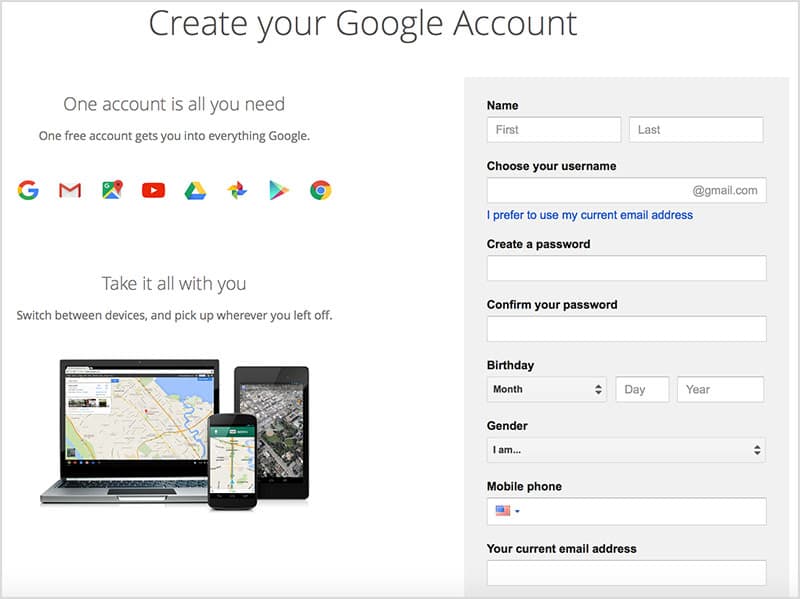Click the Year field under Birthday
800x599 pixels.
[720, 389]
